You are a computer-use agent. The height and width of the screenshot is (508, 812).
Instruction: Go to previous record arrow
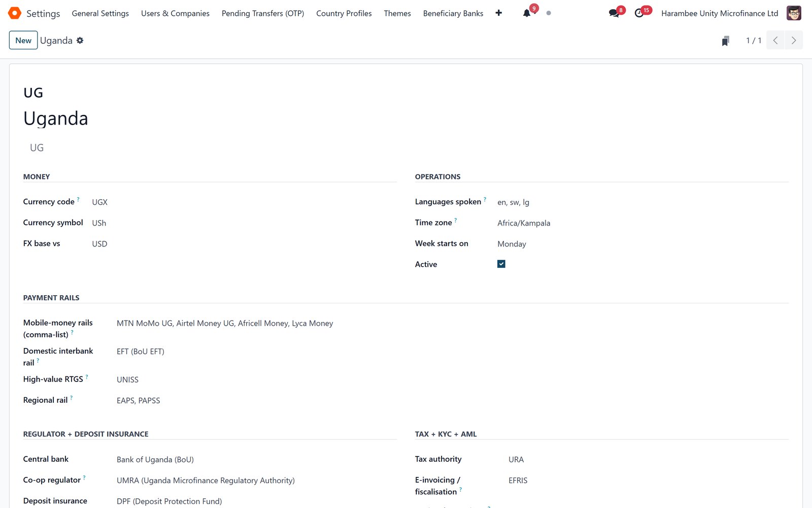tap(775, 41)
